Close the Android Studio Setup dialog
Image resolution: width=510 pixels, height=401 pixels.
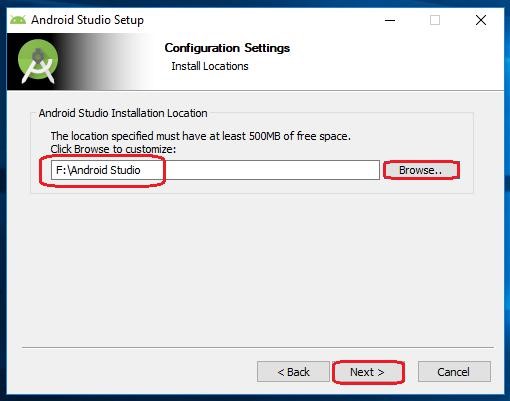pyautogui.click(x=481, y=20)
